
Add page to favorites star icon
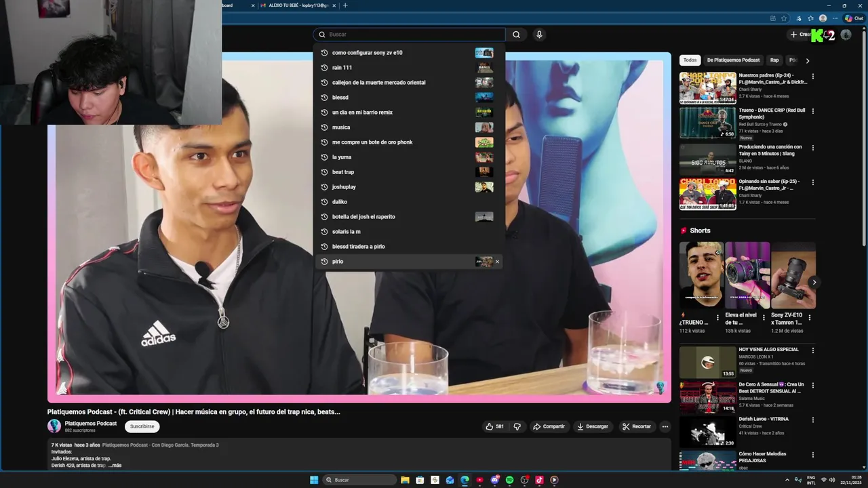click(785, 18)
